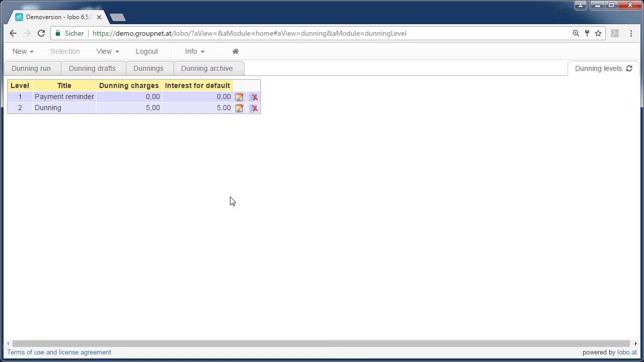Close the Demoversion lobo browser tab
The image size is (644, 362).
coord(99,17)
